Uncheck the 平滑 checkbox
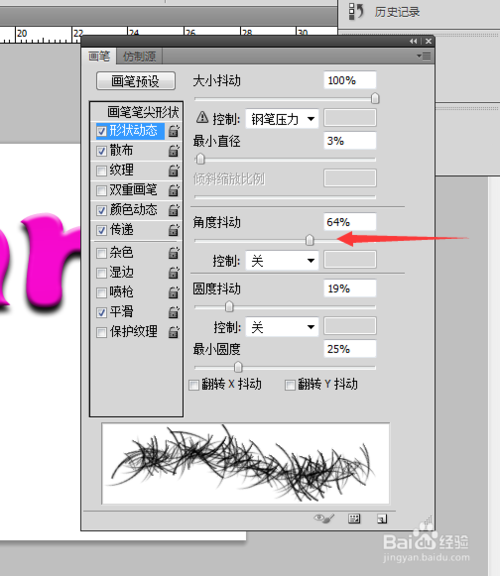 click(x=101, y=313)
